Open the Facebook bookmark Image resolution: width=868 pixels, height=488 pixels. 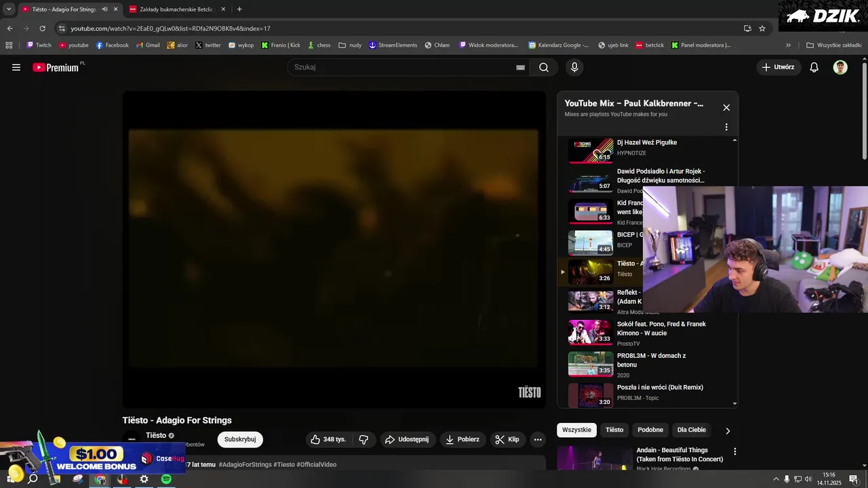pyautogui.click(x=112, y=45)
